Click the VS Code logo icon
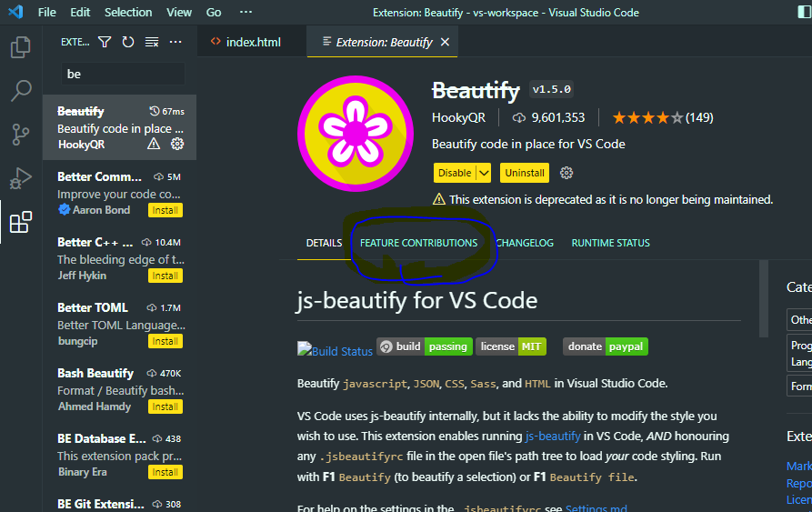 15,12
